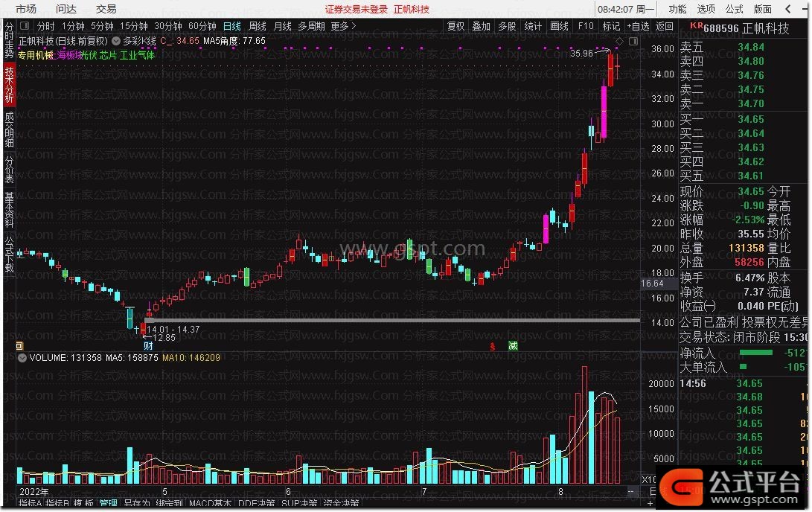Viewport: 812px width, 512px height.
Task: Open the 公式 menu
Action: (x=735, y=9)
